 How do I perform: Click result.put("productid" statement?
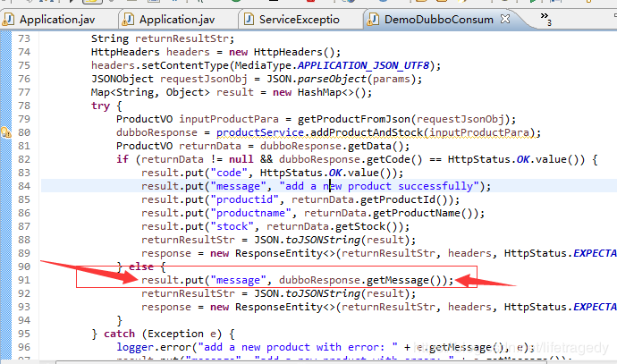(x=300, y=199)
